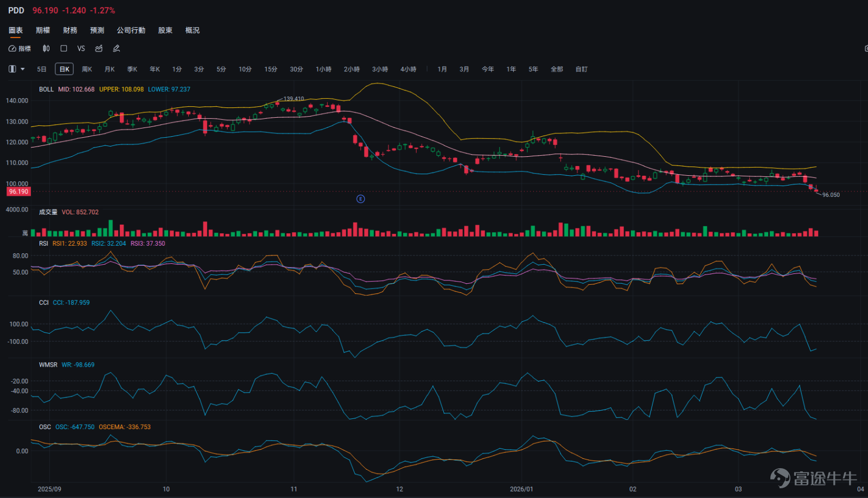Click the WR: -98.669 value
The image size is (868, 498).
(x=78, y=365)
